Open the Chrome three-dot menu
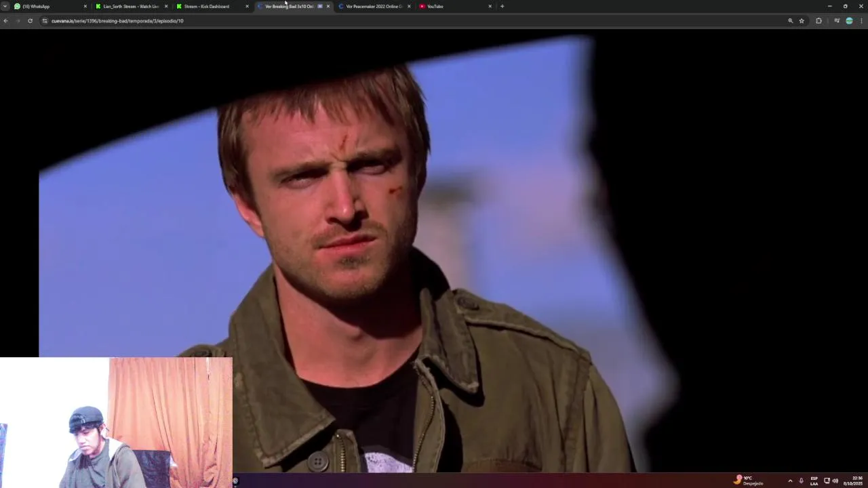The height and width of the screenshot is (488, 868). [861, 21]
